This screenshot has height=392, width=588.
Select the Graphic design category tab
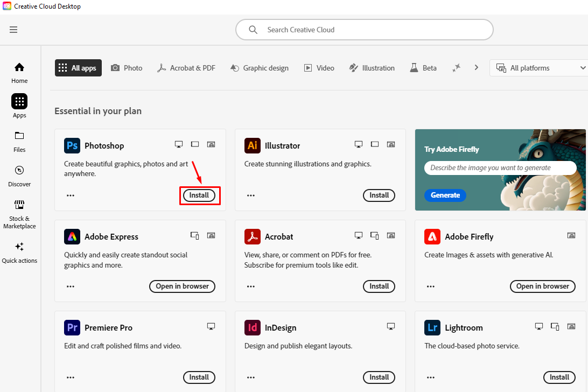[x=259, y=68]
